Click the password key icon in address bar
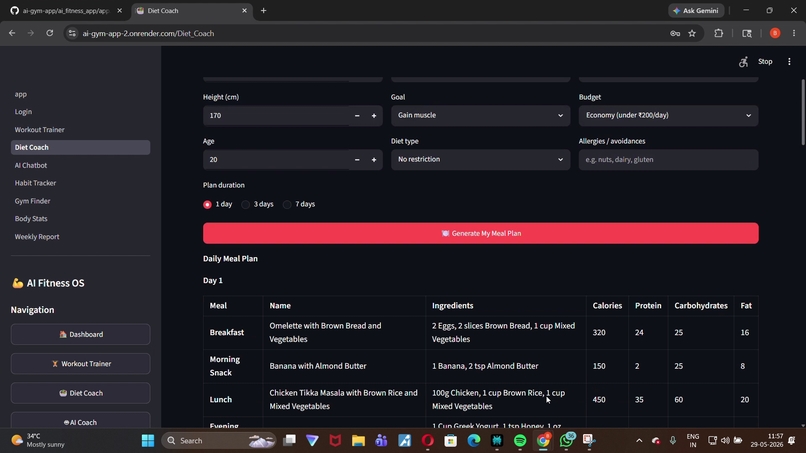The height and width of the screenshot is (453, 806). point(675,33)
